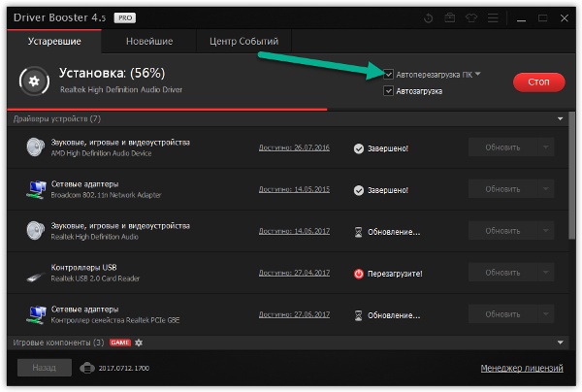Open the Автоперезагрузка ПК dropdown arrow

477,74
